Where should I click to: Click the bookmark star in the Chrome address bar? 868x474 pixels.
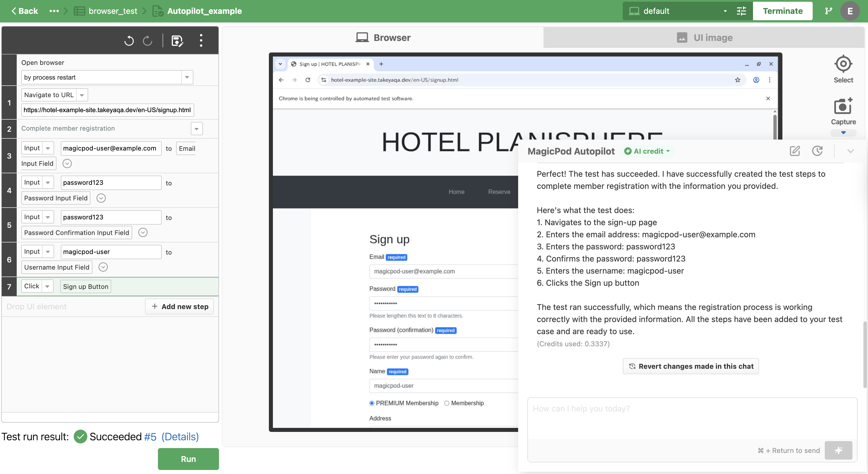tap(737, 80)
